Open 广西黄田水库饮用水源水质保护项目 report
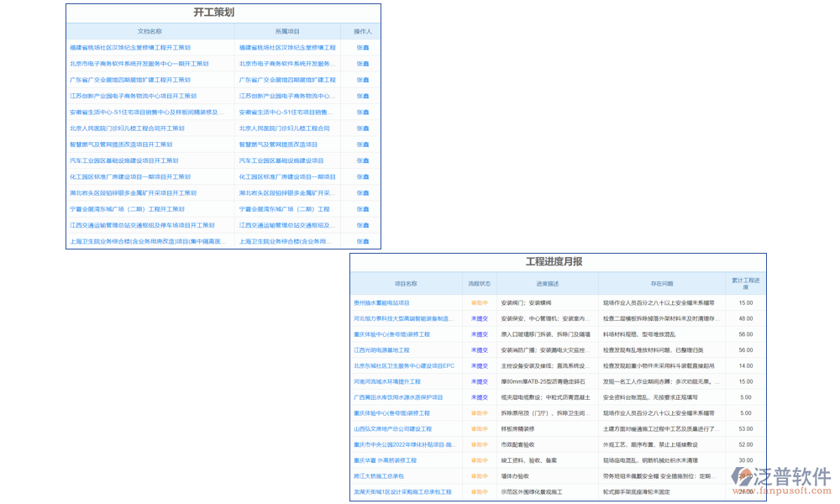Screen dimensions: 840x504 coord(398,397)
